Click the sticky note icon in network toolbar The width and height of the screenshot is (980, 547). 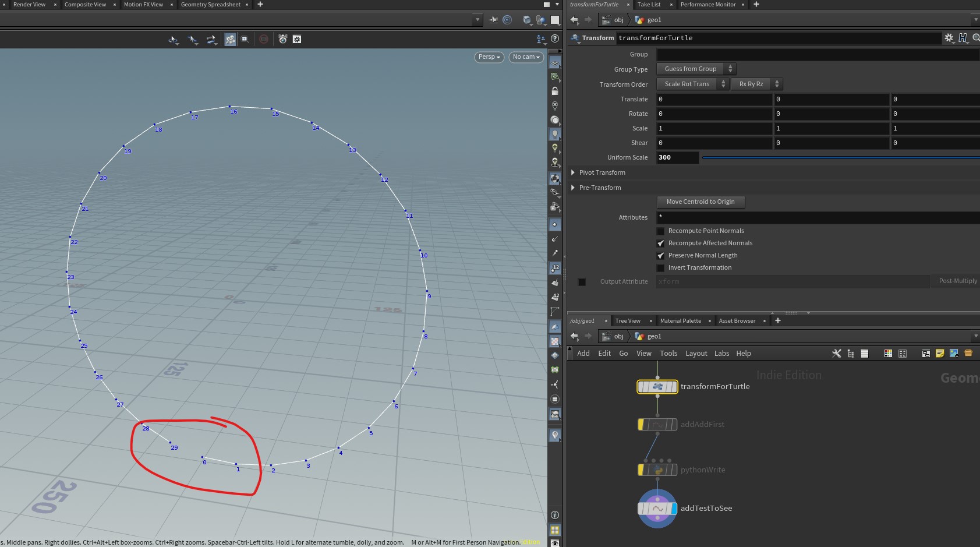click(x=939, y=354)
